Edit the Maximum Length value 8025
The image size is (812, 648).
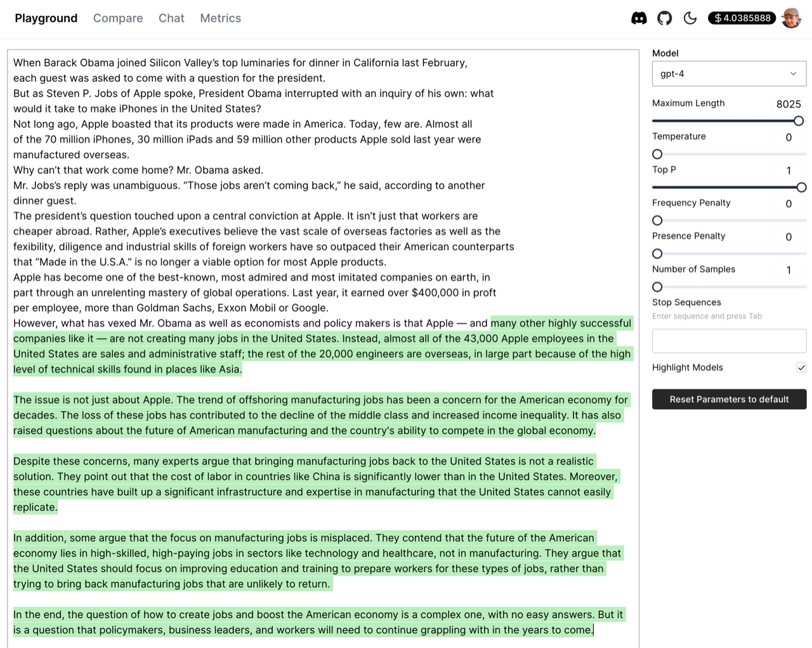[789, 104]
